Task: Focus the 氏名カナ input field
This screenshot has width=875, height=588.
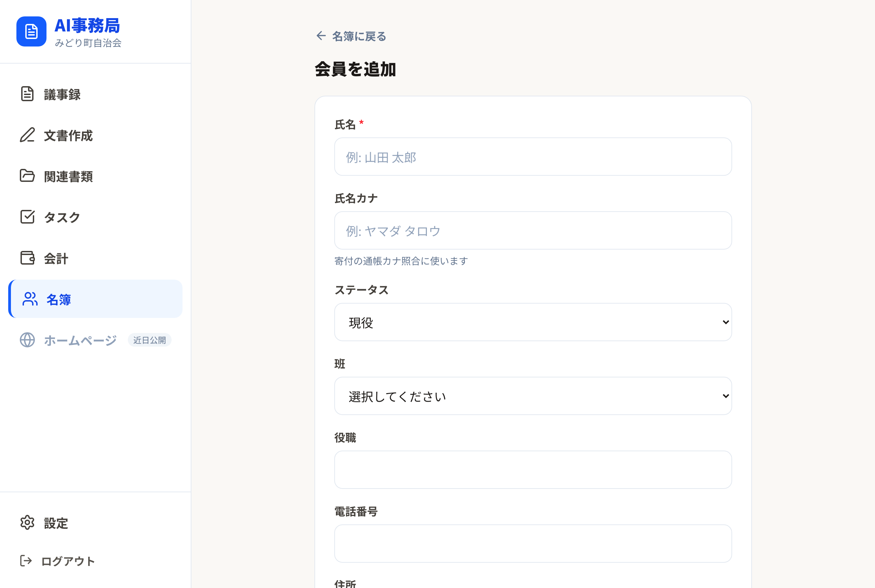Action: click(x=533, y=231)
